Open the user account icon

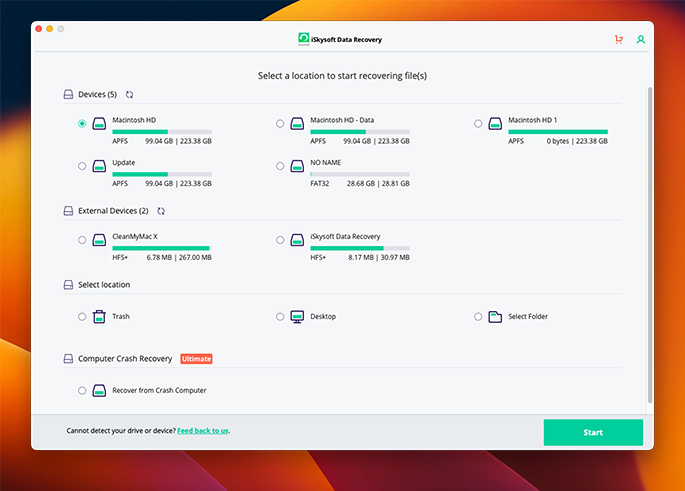(640, 40)
